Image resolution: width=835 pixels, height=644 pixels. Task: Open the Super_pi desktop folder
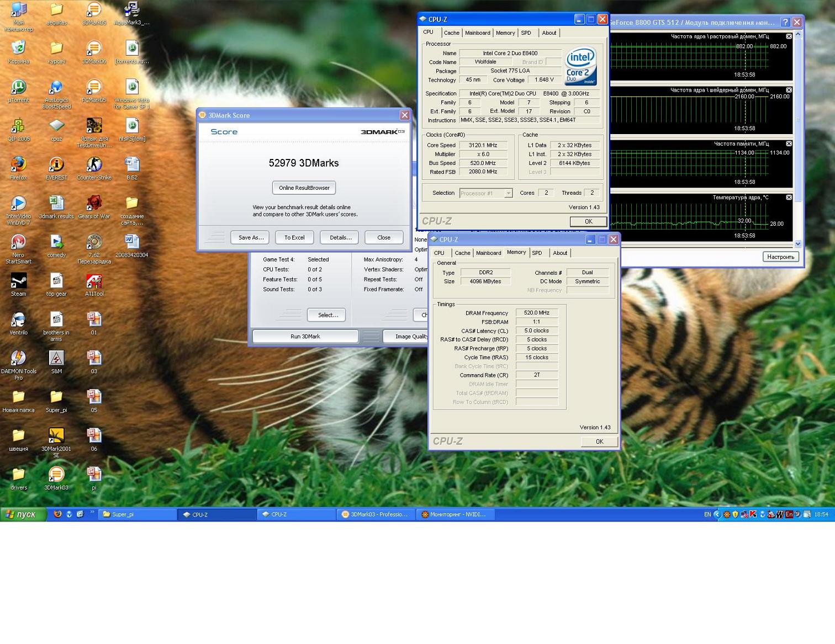[56, 401]
